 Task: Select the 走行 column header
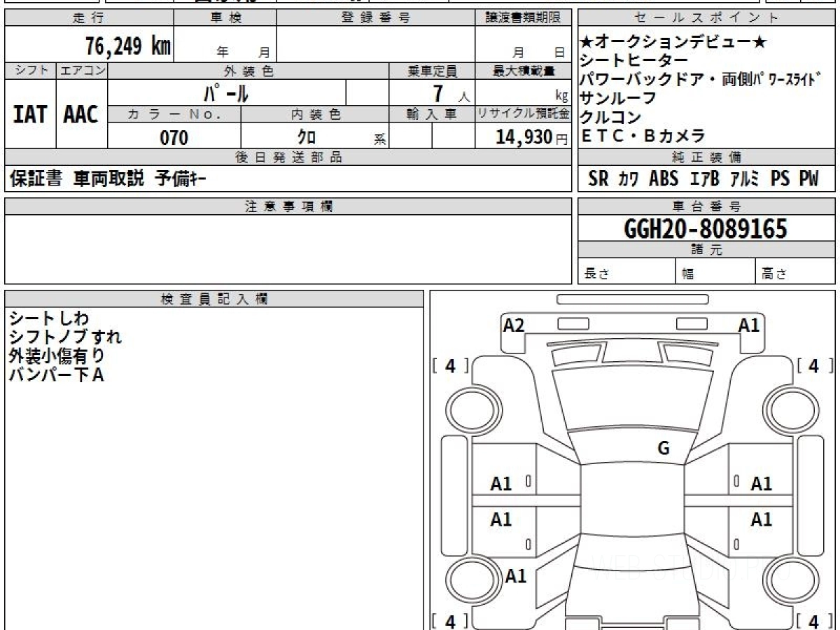tap(89, 18)
